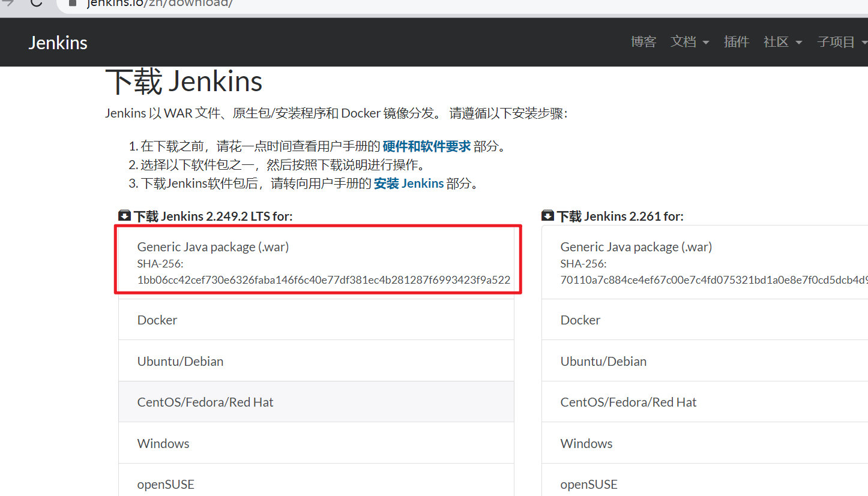This screenshot has height=496, width=868.
Task: Open the 安装 Jenkins link
Action: 409,184
